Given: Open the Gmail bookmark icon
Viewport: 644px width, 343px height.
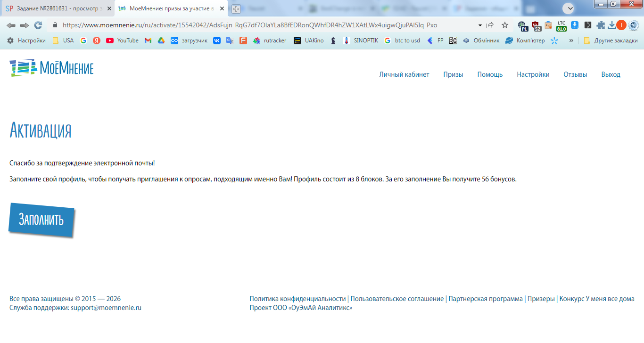Looking at the screenshot, I should pyautogui.click(x=148, y=41).
